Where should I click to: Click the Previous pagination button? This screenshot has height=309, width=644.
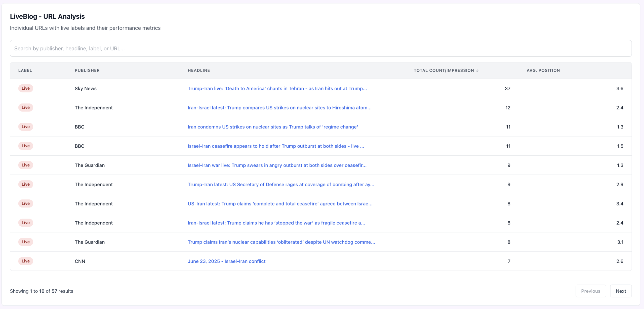tap(590, 291)
